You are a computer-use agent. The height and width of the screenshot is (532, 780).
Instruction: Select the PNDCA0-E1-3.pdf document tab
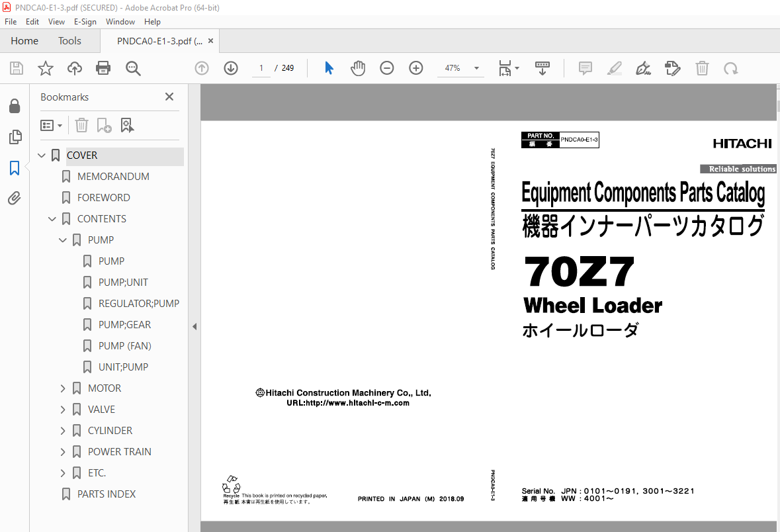point(159,41)
